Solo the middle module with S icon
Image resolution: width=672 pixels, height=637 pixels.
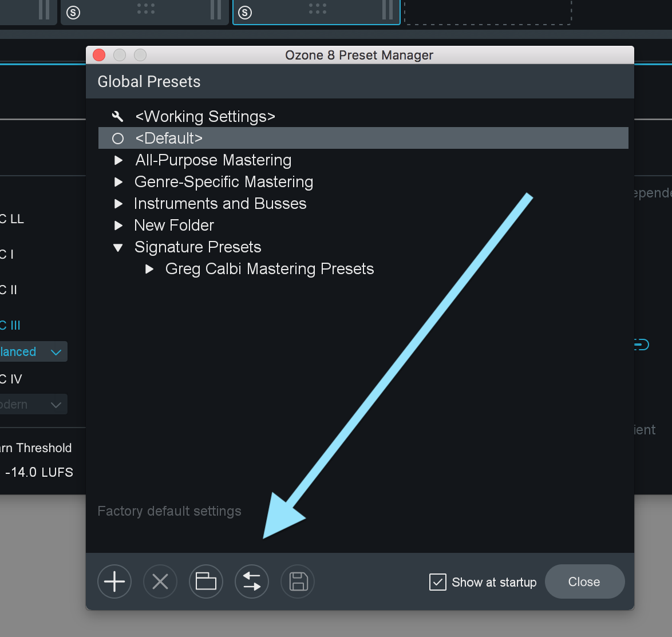[x=73, y=13]
